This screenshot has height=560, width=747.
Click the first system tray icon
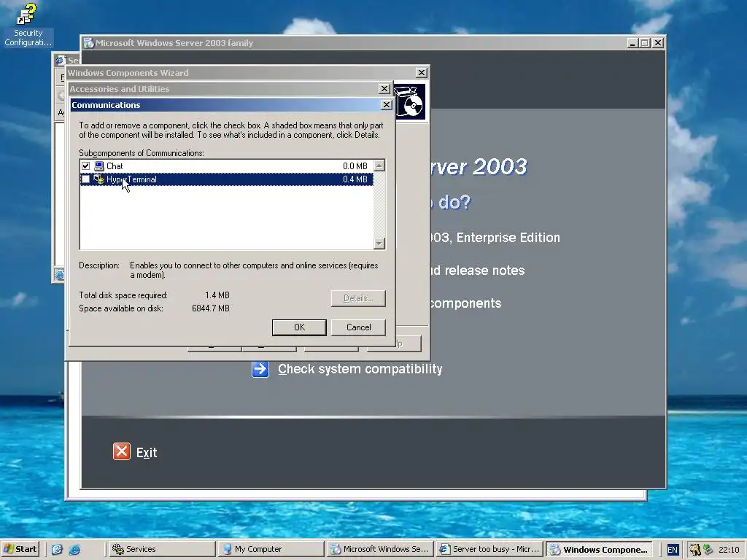694,550
